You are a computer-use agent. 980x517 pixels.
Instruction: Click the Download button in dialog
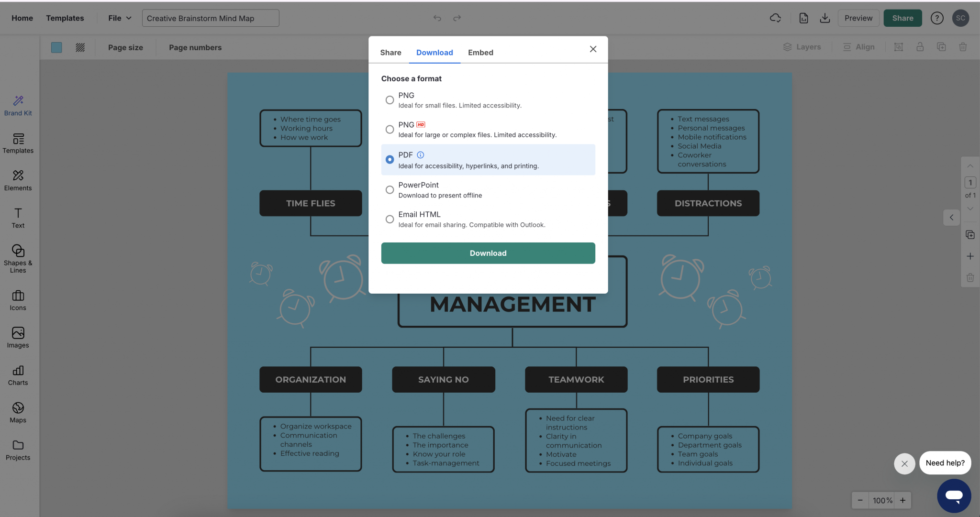487,253
